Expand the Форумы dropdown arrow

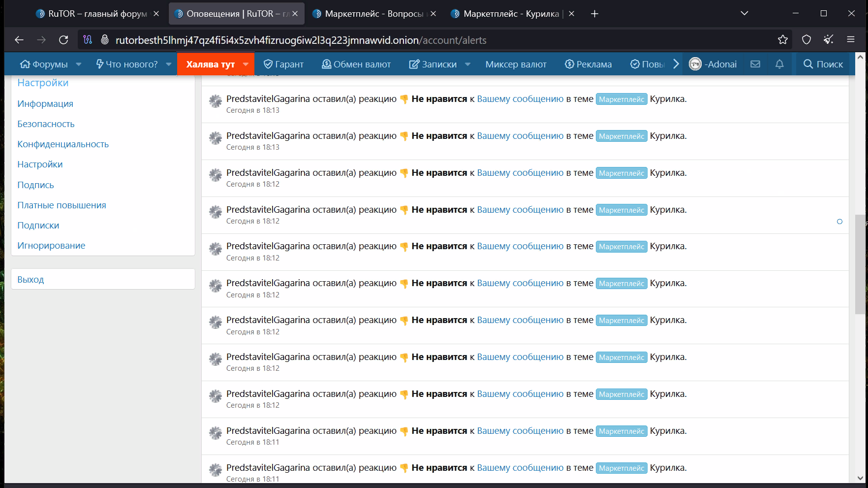pyautogui.click(x=79, y=64)
